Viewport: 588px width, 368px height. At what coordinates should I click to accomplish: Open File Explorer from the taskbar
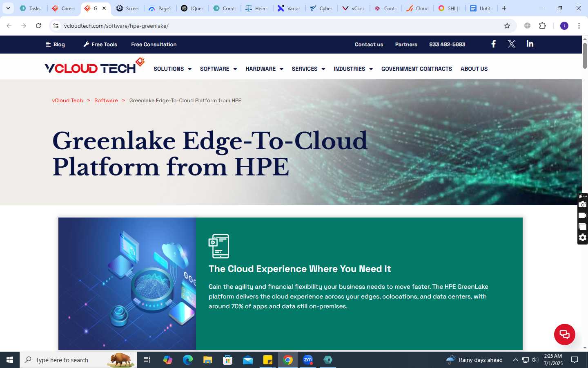[208, 360]
